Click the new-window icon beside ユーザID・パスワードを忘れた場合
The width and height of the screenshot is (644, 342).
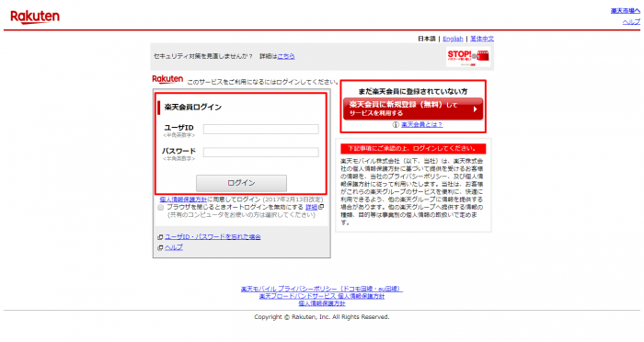pos(161,237)
